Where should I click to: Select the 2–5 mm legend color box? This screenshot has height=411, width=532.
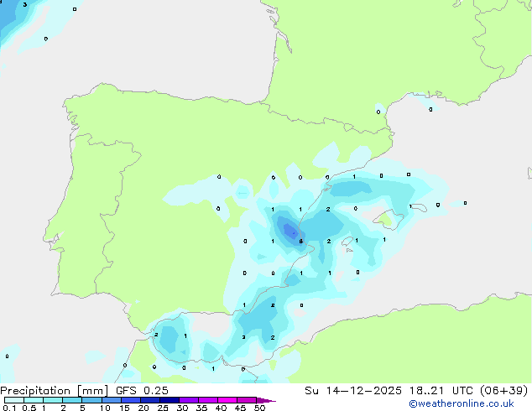pos(72,400)
